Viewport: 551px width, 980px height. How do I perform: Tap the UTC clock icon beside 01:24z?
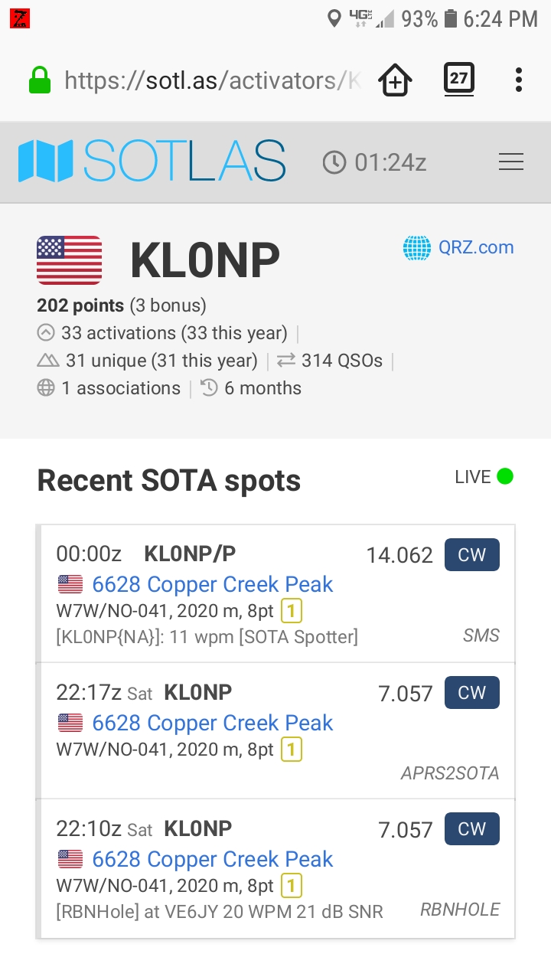[x=334, y=162]
